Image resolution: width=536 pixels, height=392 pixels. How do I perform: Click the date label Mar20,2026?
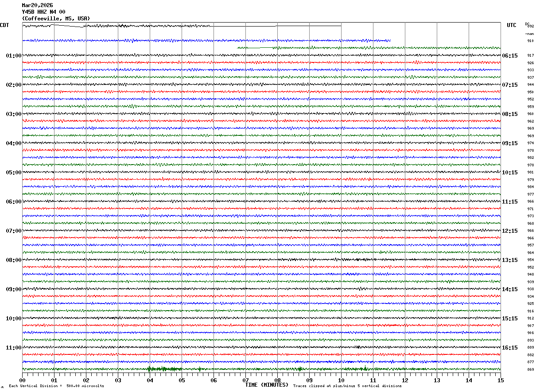click(x=37, y=5)
